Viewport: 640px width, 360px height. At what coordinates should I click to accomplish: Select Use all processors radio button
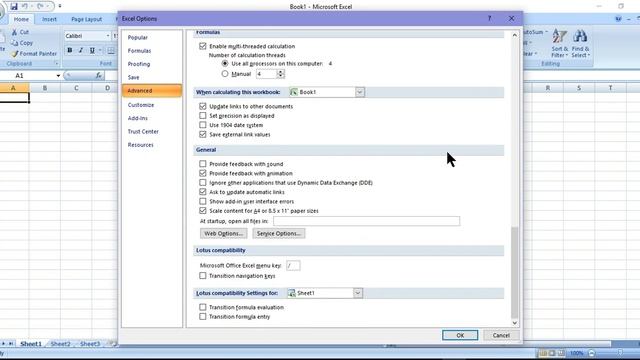[x=225, y=64]
